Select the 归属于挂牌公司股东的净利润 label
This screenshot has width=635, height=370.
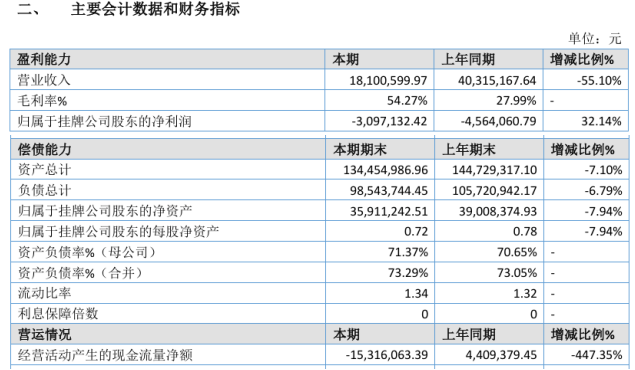point(104,121)
